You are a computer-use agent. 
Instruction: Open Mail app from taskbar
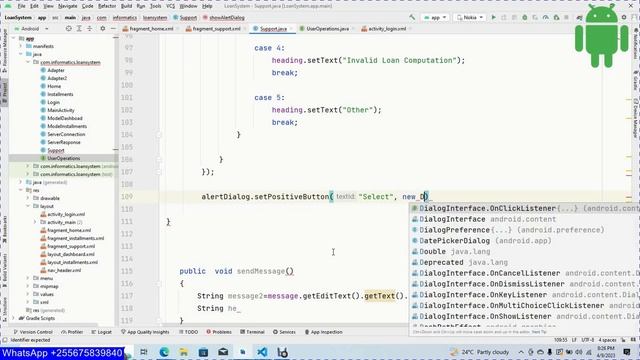coord(223,352)
